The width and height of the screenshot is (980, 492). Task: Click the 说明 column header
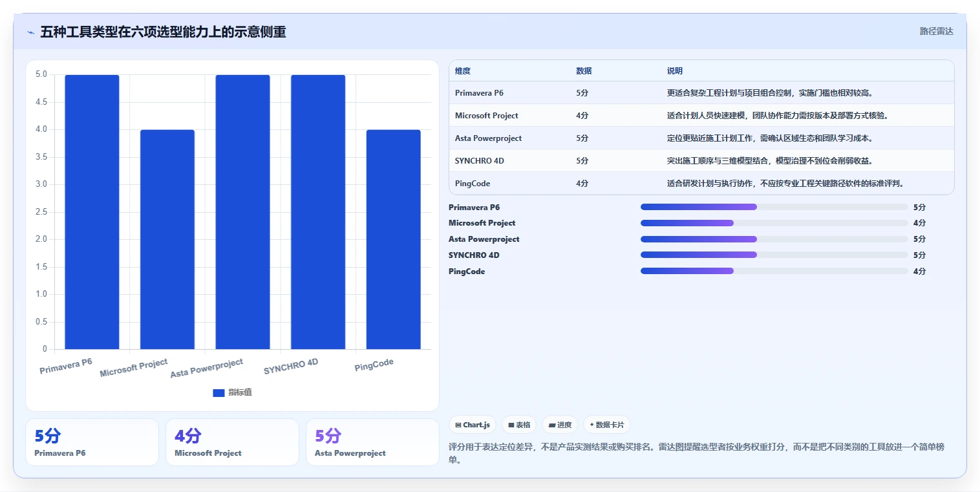675,71
